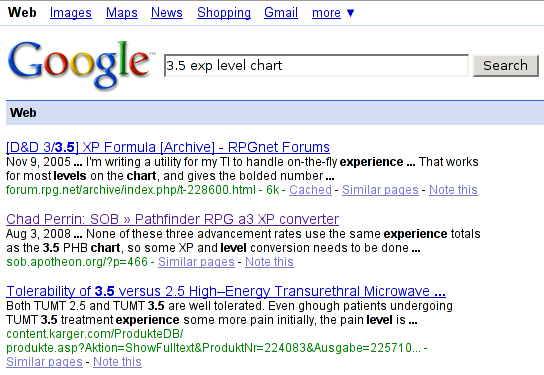
Task: Click the sob.apotheon.org/?p=466 URL text
Action: (77, 262)
